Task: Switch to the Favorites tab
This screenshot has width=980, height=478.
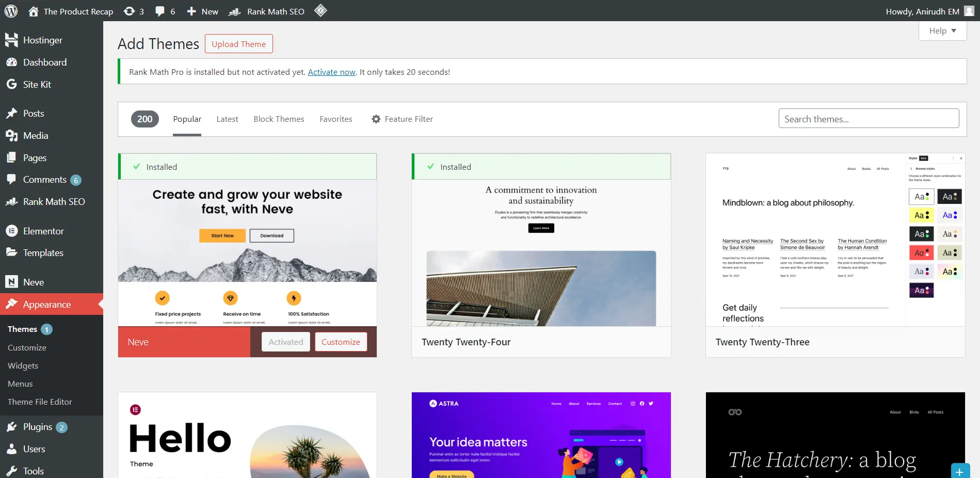Action: [336, 119]
